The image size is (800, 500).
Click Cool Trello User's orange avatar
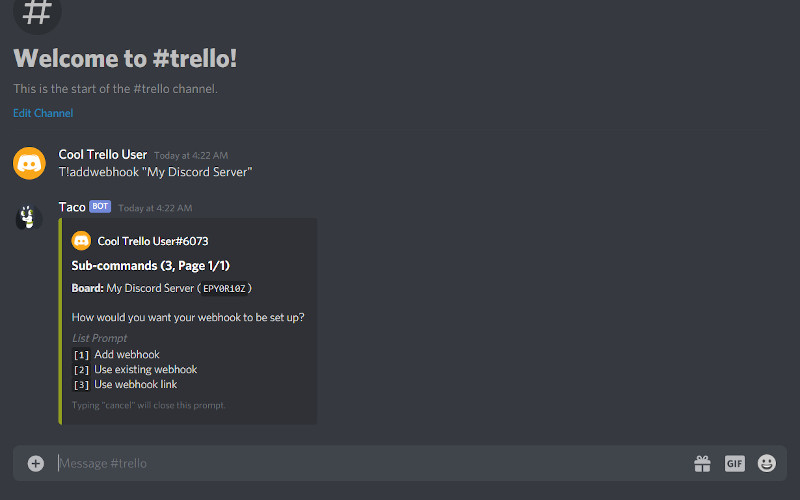(29, 163)
